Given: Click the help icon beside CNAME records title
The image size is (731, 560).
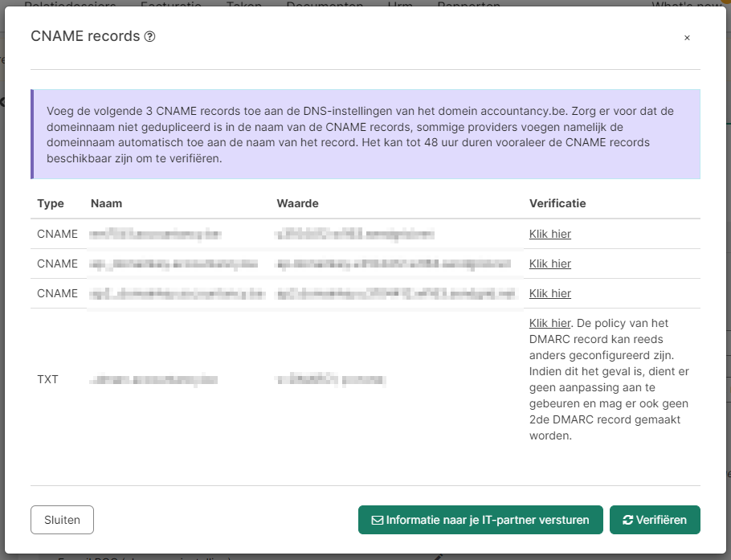Looking at the screenshot, I should tap(149, 37).
